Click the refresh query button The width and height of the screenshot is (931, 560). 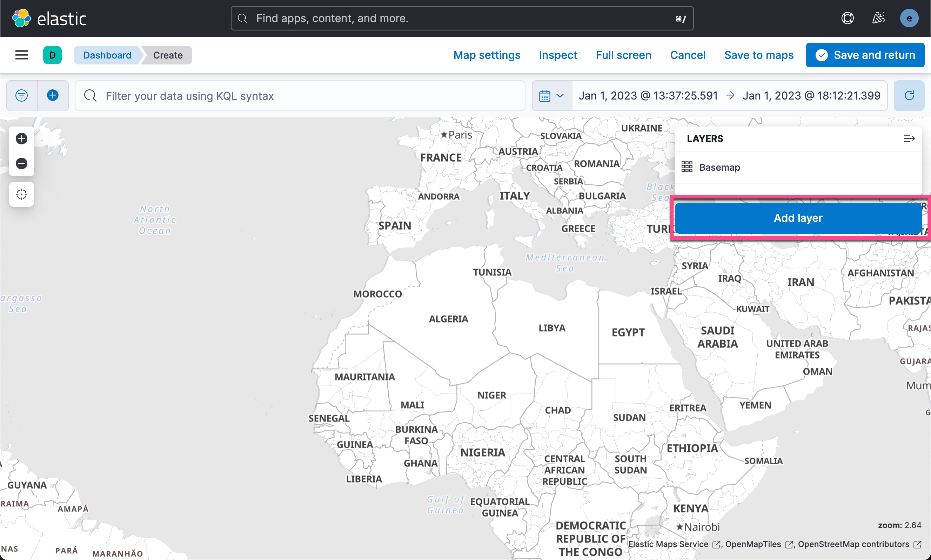pos(909,95)
